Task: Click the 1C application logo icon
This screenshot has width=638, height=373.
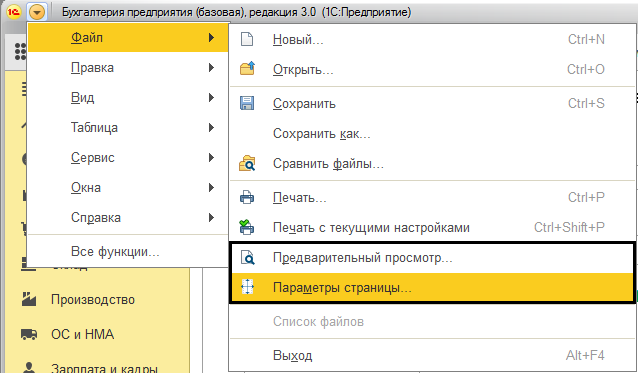Action: tap(13, 12)
